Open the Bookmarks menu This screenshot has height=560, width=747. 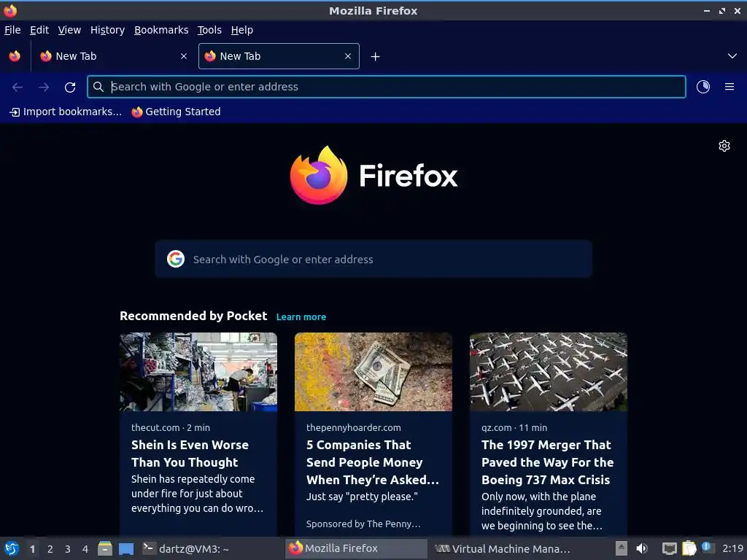pyautogui.click(x=161, y=30)
